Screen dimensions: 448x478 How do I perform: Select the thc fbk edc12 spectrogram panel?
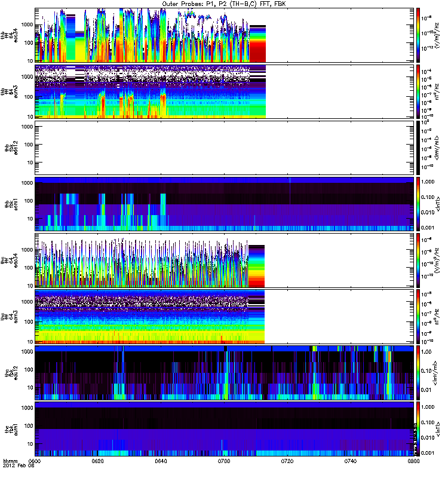[x=224, y=372]
